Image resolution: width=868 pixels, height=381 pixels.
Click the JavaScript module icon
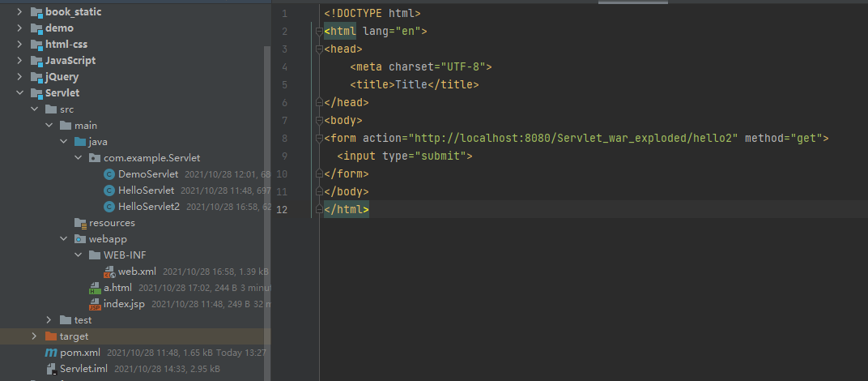click(x=36, y=61)
